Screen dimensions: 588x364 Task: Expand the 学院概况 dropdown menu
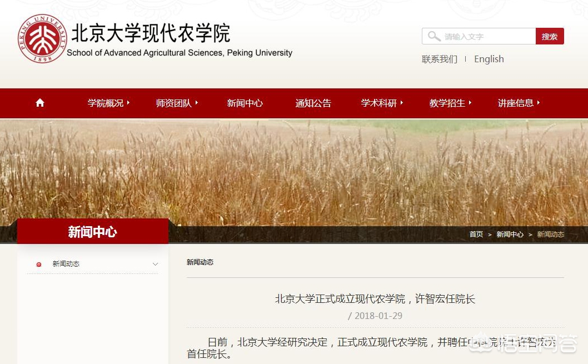[105, 103]
